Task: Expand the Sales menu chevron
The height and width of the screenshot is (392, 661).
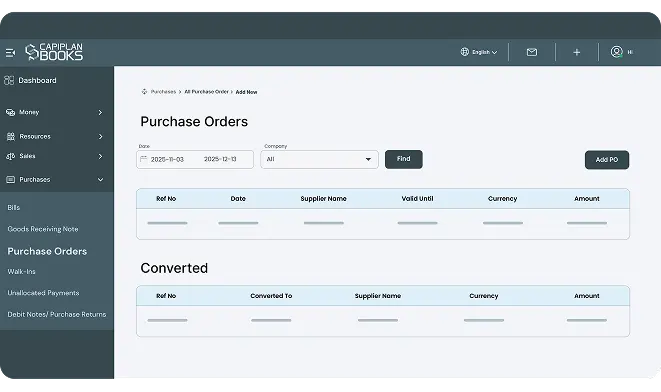Action: click(x=100, y=156)
